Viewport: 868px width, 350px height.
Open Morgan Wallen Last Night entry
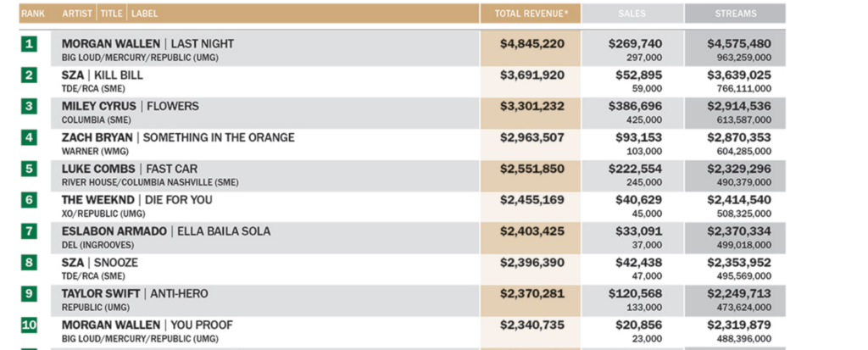147,43
